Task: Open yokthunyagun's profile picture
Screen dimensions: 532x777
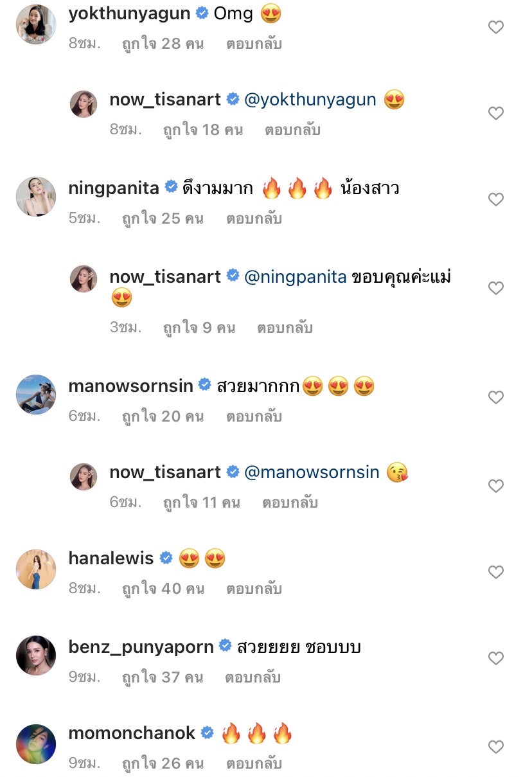Action: point(36,24)
